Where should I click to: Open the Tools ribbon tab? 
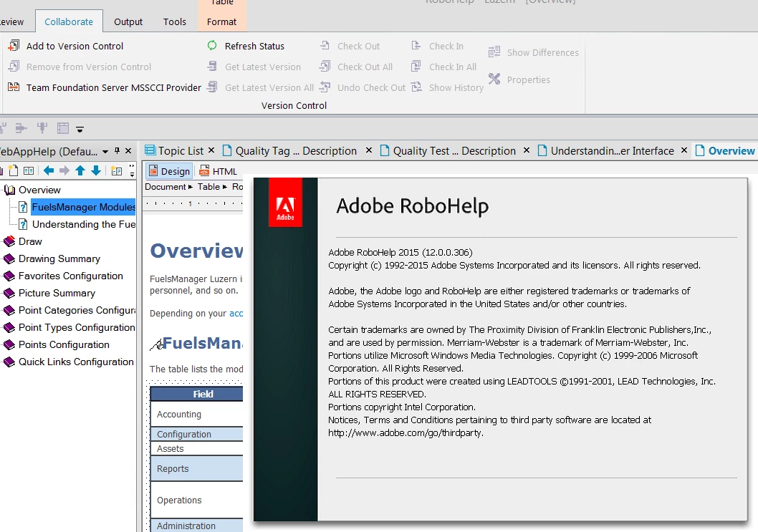[175, 21]
